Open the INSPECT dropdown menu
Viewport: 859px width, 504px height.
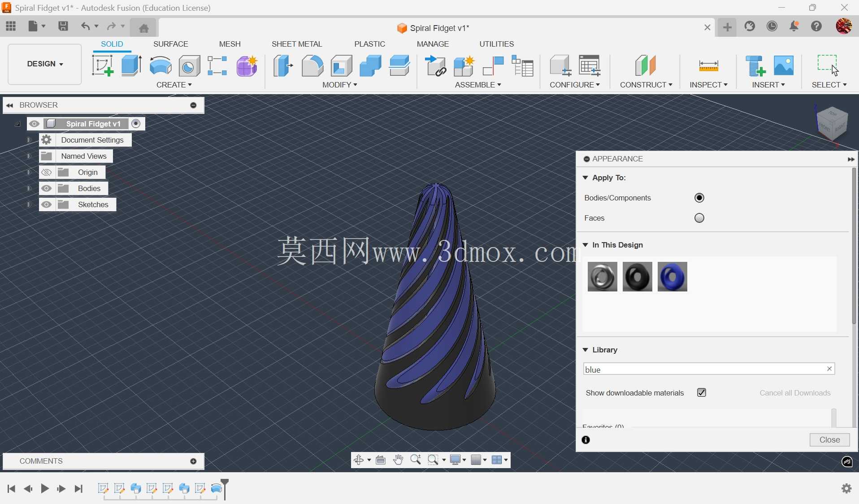(708, 85)
